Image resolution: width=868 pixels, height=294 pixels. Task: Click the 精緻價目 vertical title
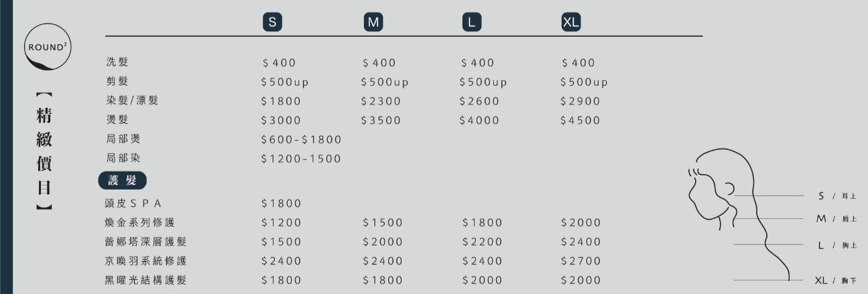[44, 151]
